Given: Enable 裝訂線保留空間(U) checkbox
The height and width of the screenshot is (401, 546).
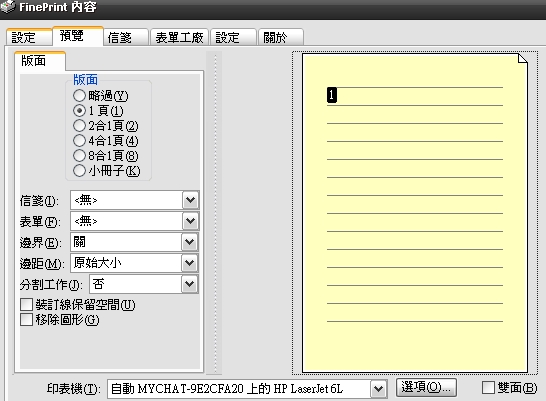Looking at the screenshot, I should [26, 304].
